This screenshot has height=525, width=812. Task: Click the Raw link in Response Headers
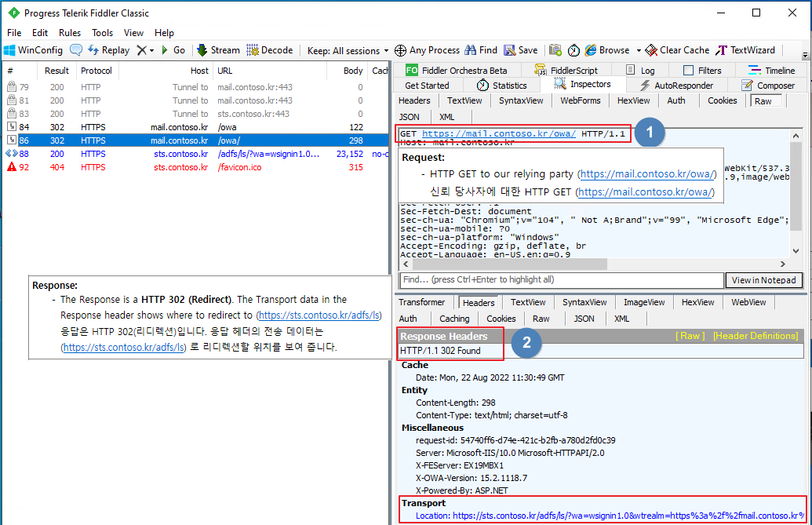coord(690,336)
